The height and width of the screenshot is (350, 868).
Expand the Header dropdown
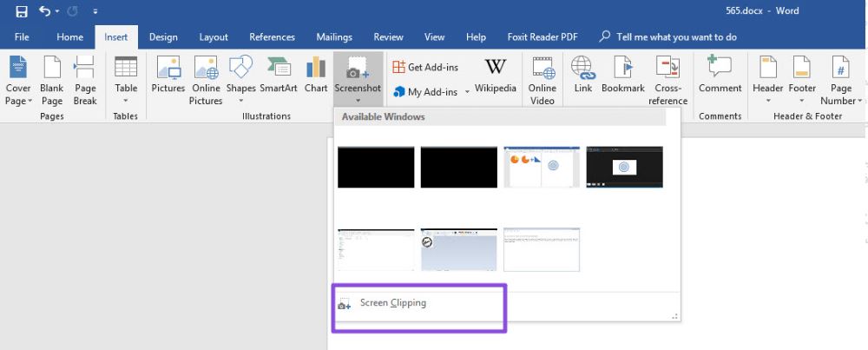(x=767, y=101)
